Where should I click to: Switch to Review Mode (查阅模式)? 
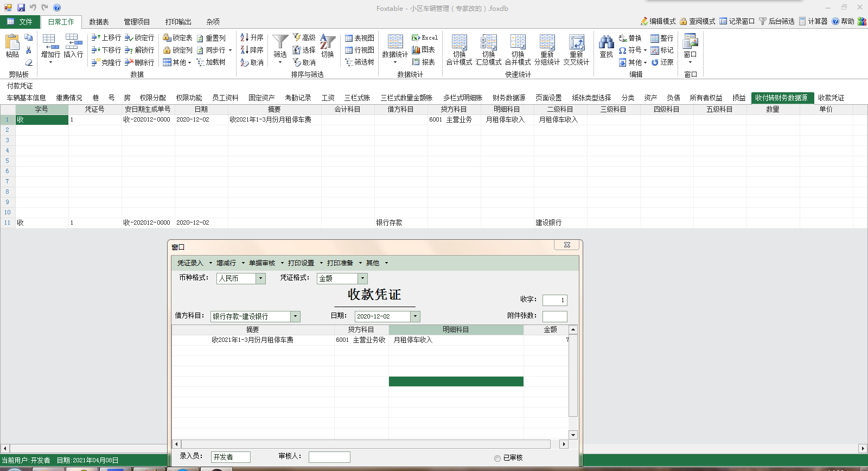pos(698,21)
